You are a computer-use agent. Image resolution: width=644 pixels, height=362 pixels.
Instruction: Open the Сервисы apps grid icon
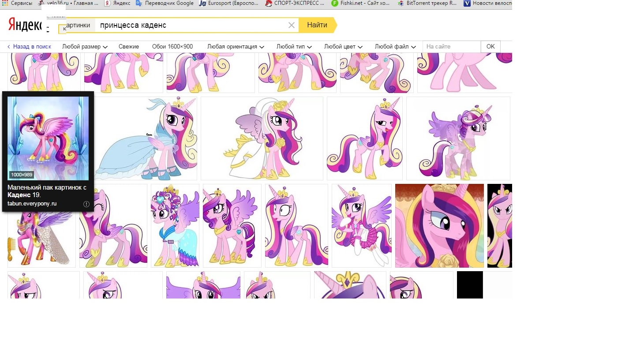pos(17,3)
